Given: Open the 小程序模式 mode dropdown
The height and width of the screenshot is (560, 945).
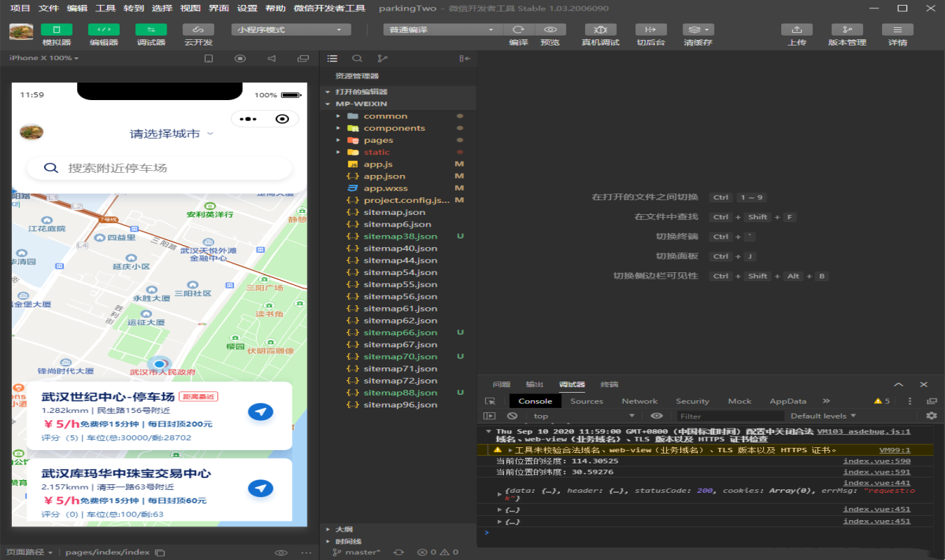Looking at the screenshot, I should 290,30.
